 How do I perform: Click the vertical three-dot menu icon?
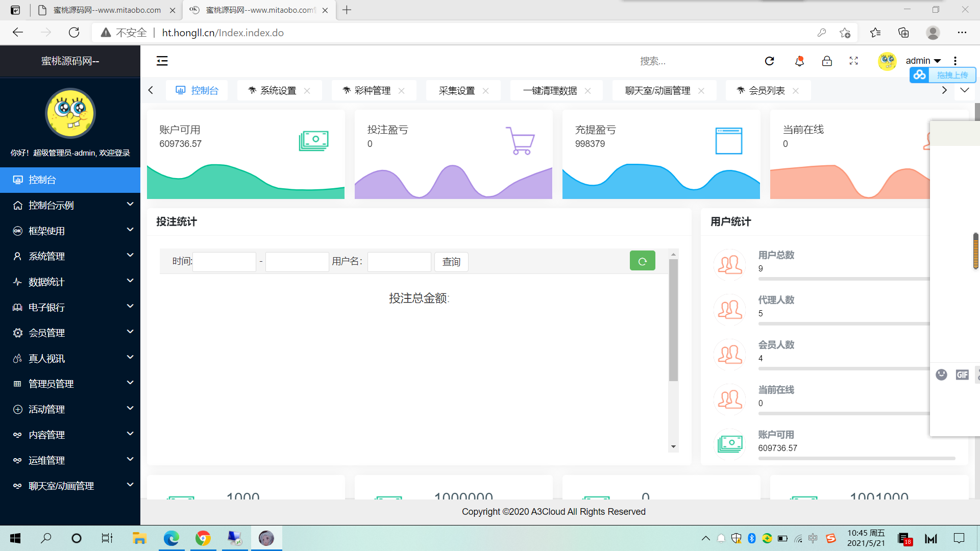[955, 61]
